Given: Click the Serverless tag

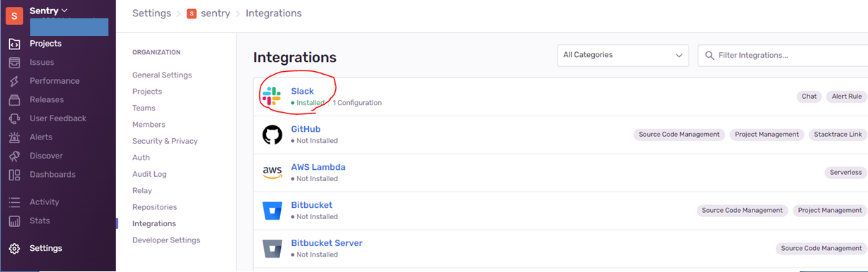Looking at the screenshot, I should (x=845, y=172).
